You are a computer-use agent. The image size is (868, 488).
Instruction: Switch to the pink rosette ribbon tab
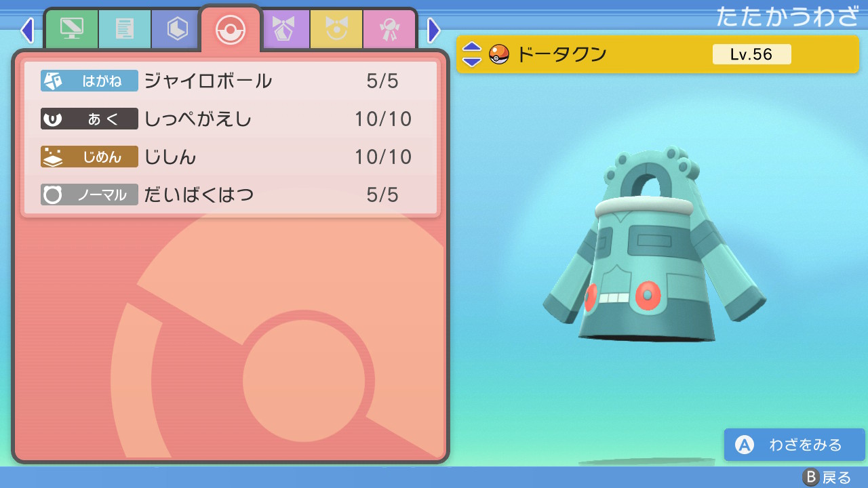(x=389, y=30)
